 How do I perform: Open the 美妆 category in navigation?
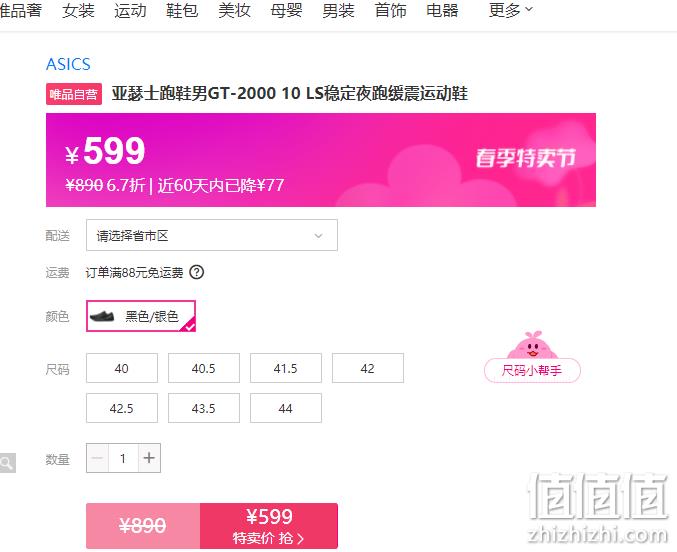[x=234, y=10]
